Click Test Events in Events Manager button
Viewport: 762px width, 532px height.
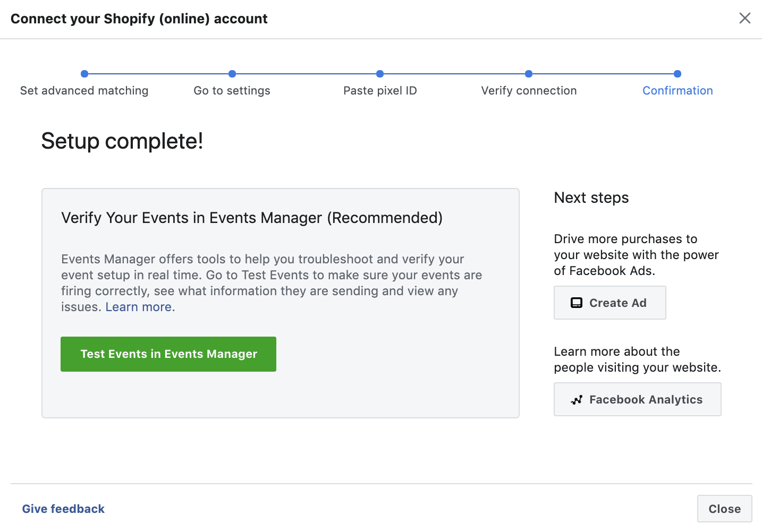168,354
